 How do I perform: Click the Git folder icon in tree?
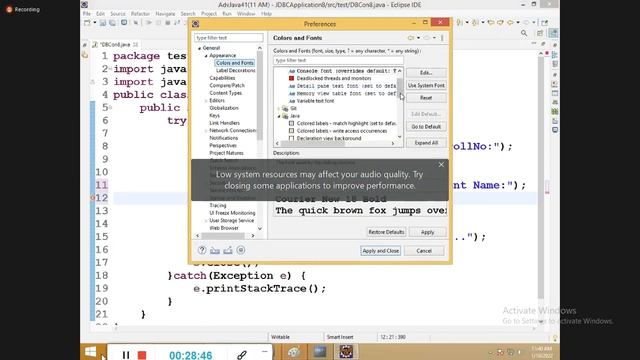click(285, 109)
